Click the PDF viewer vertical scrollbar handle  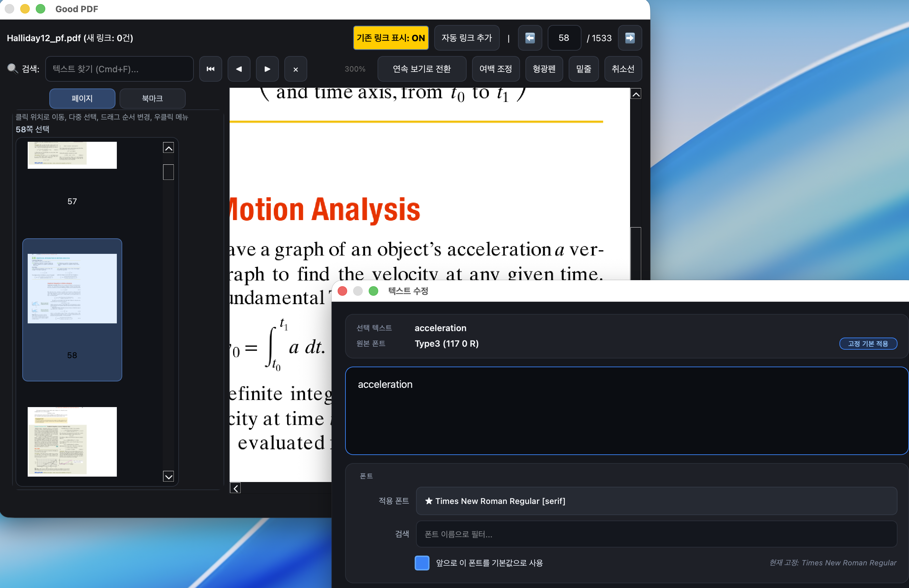tap(636, 253)
